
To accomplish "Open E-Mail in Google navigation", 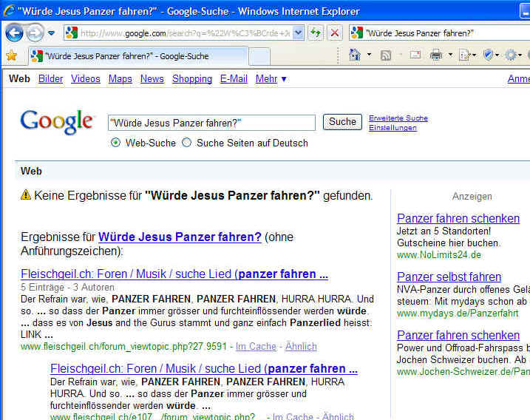I will tap(234, 79).
